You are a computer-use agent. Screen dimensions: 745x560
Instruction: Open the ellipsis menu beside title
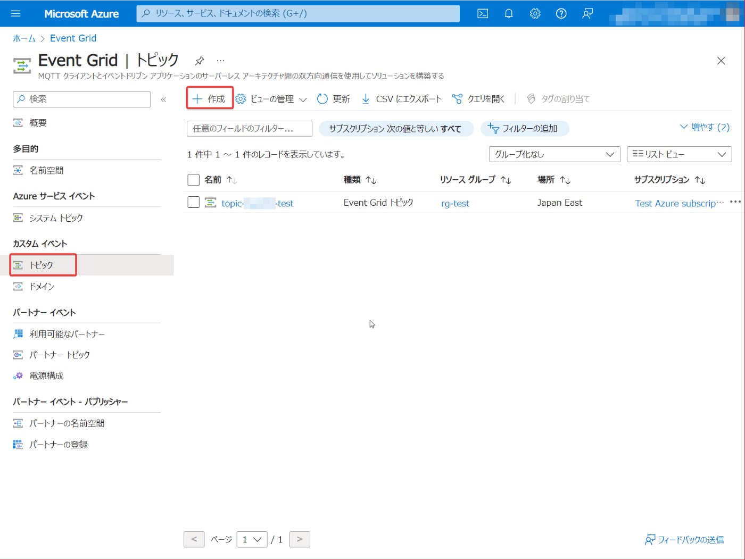(221, 61)
